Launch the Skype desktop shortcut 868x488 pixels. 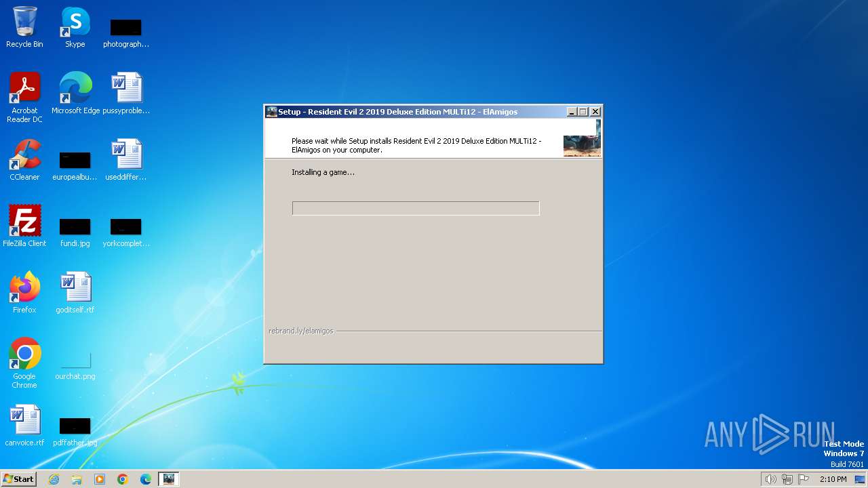tap(75, 27)
